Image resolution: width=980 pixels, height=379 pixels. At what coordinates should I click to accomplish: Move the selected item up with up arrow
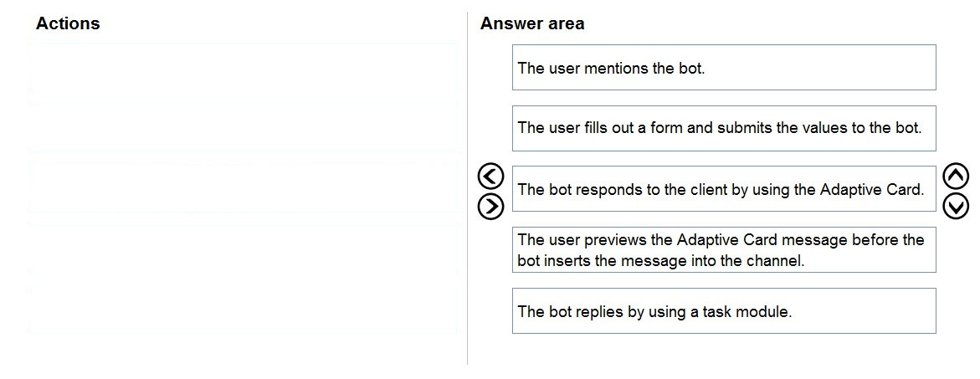pyautogui.click(x=956, y=176)
